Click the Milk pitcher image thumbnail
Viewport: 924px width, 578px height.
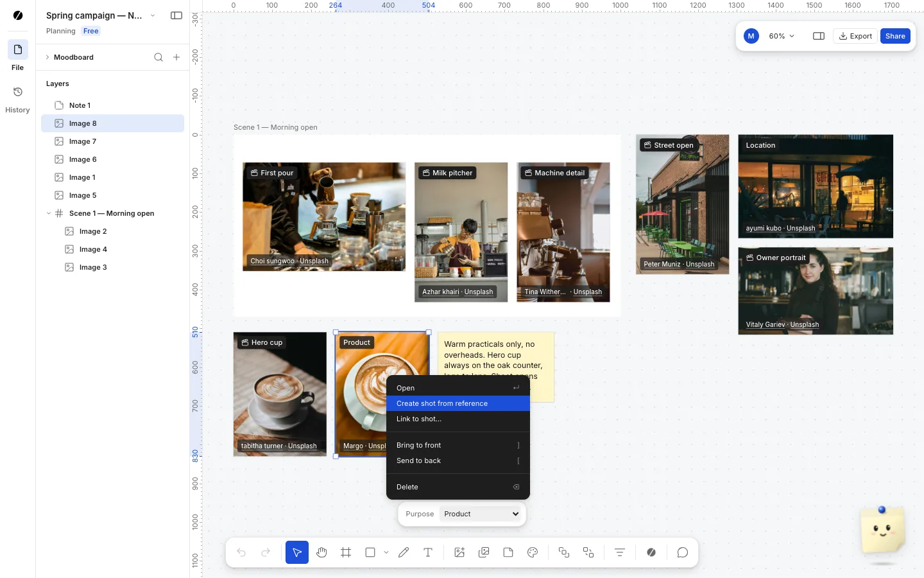pyautogui.click(x=461, y=232)
